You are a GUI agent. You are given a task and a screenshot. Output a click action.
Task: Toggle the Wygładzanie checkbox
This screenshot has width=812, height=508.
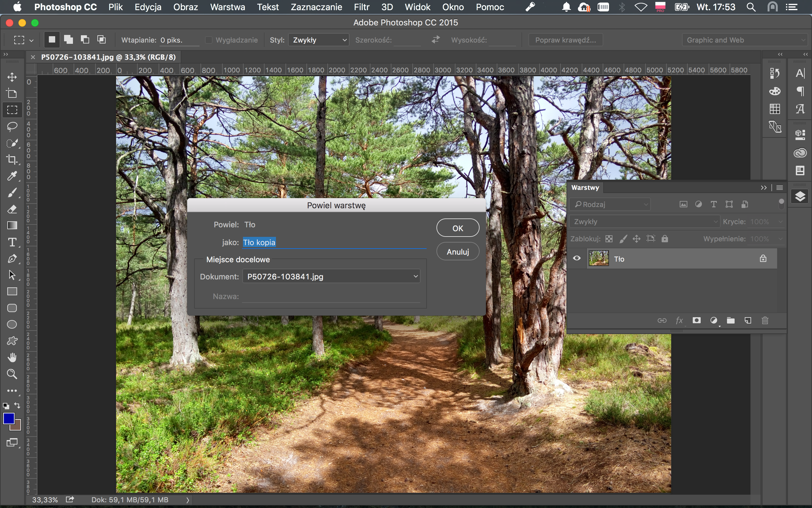click(209, 40)
